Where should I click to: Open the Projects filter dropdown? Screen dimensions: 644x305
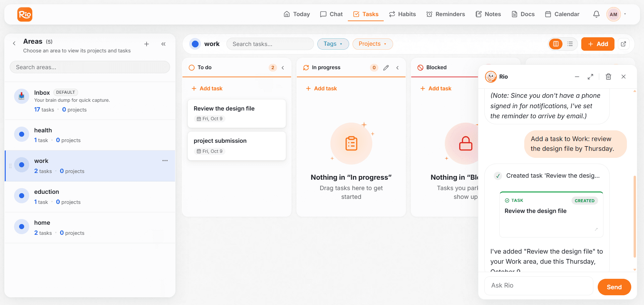pos(373,44)
